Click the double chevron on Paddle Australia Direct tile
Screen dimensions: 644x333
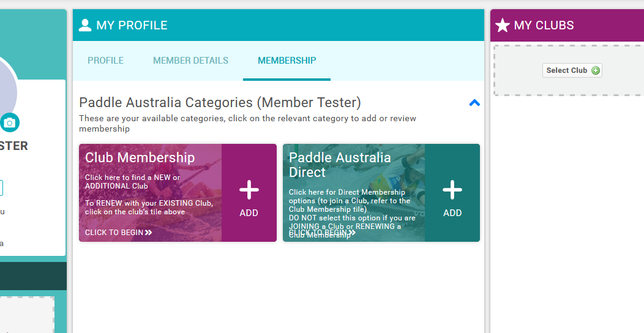tap(352, 233)
